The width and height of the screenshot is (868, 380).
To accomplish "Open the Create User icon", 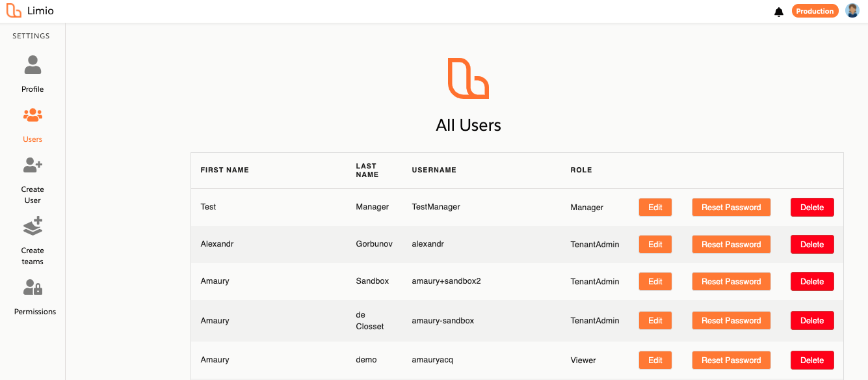I will coord(33,166).
